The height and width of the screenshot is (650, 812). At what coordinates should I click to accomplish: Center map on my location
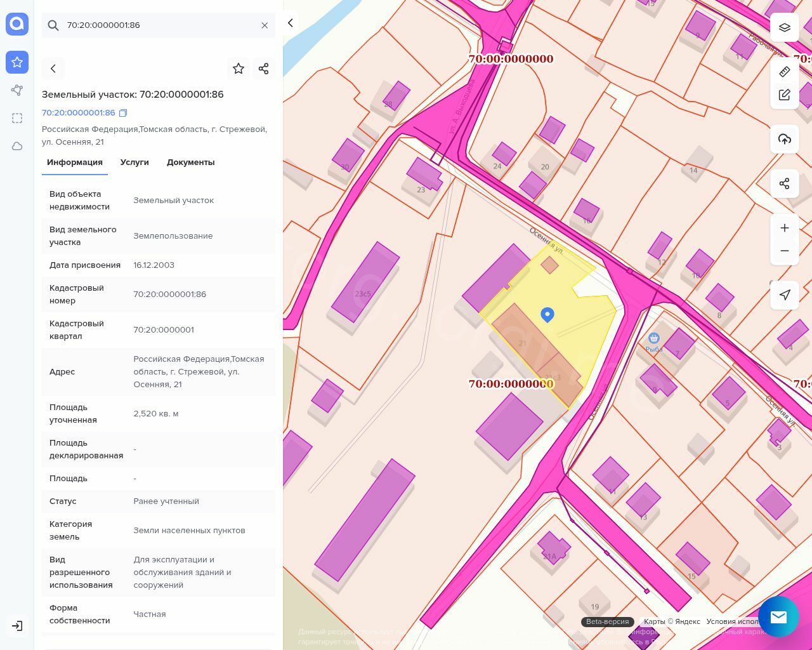pos(785,295)
